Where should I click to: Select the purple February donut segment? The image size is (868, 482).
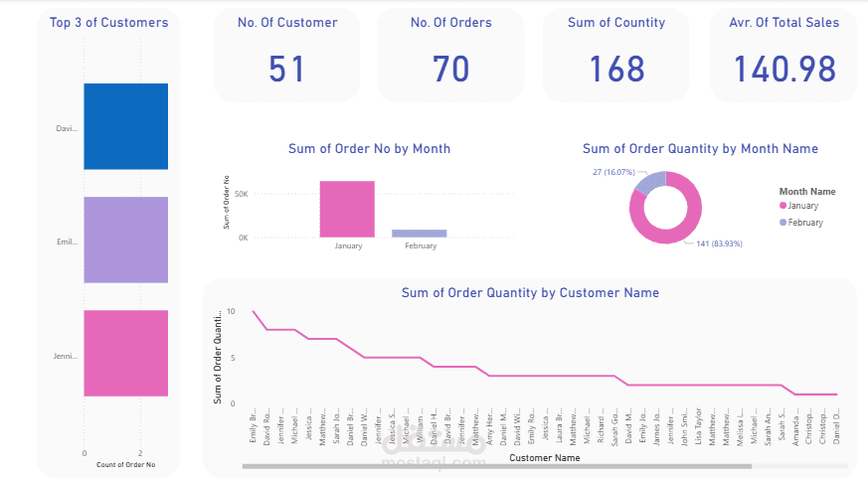pyautogui.click(x=652, y=182)
